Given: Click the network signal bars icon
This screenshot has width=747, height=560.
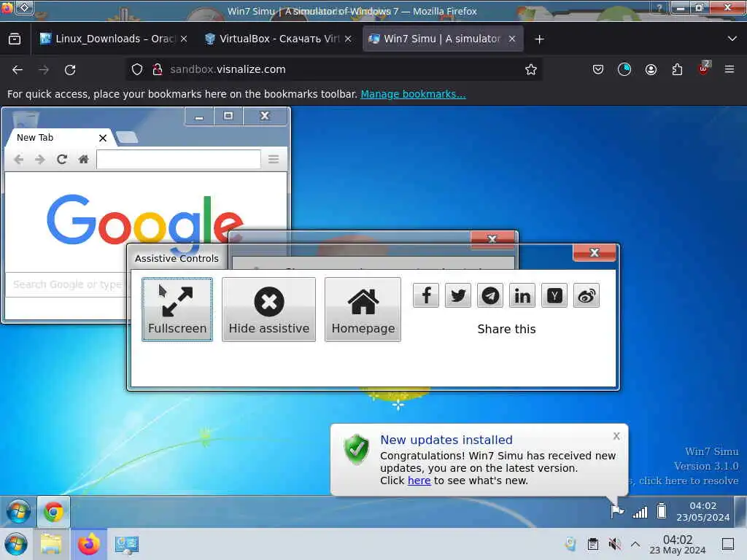Looking at the screenshot, I should [640, 512].
